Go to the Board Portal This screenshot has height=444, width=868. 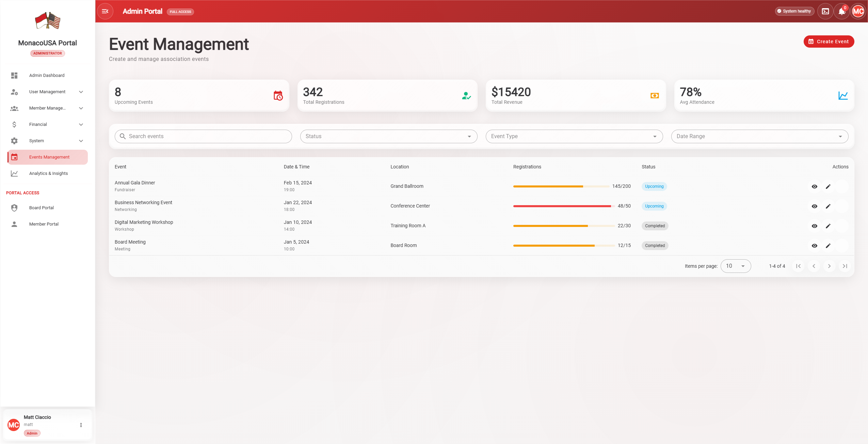click(x=41, y=208)
